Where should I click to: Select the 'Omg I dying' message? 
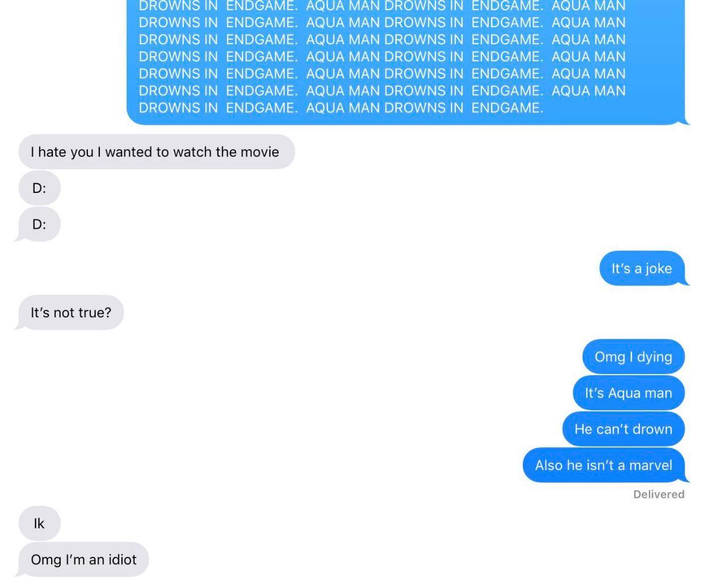633,357
